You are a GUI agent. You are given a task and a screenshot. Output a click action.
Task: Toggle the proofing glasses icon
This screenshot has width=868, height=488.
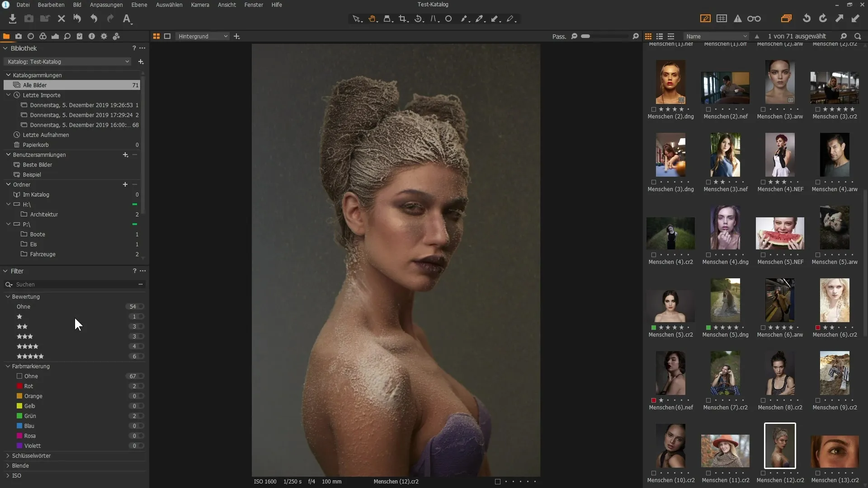(x=754, y=19)
